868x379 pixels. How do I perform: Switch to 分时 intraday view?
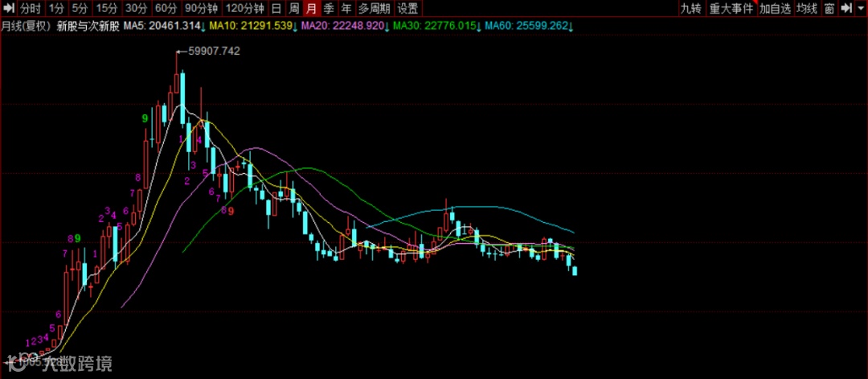click(x=31, y=8)
